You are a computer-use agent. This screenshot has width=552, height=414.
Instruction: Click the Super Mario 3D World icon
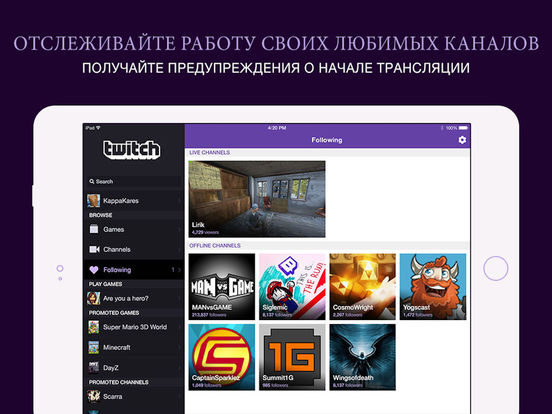tap(94, 327)
